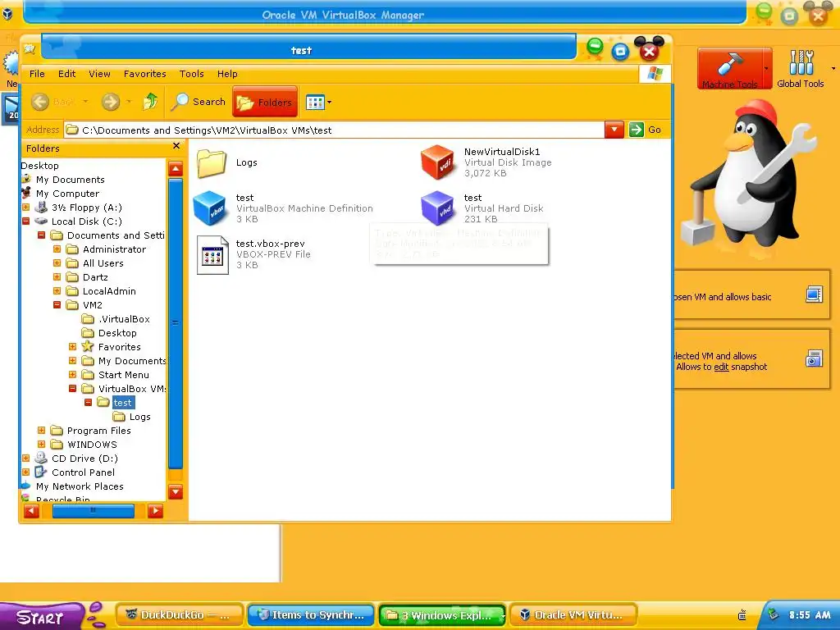Open the Edit menu
Image resolution: width=840 pixels, height=630 pixels.
(x=67, y=74)
